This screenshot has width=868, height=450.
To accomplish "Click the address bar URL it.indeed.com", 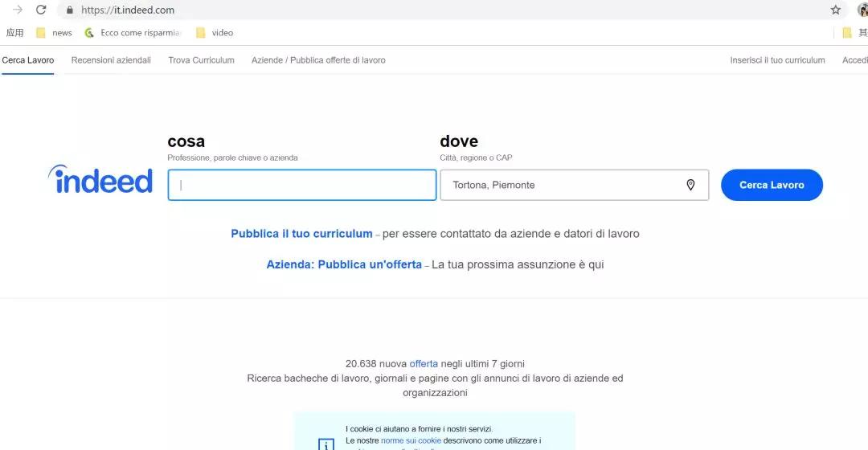I will (128, 10).
